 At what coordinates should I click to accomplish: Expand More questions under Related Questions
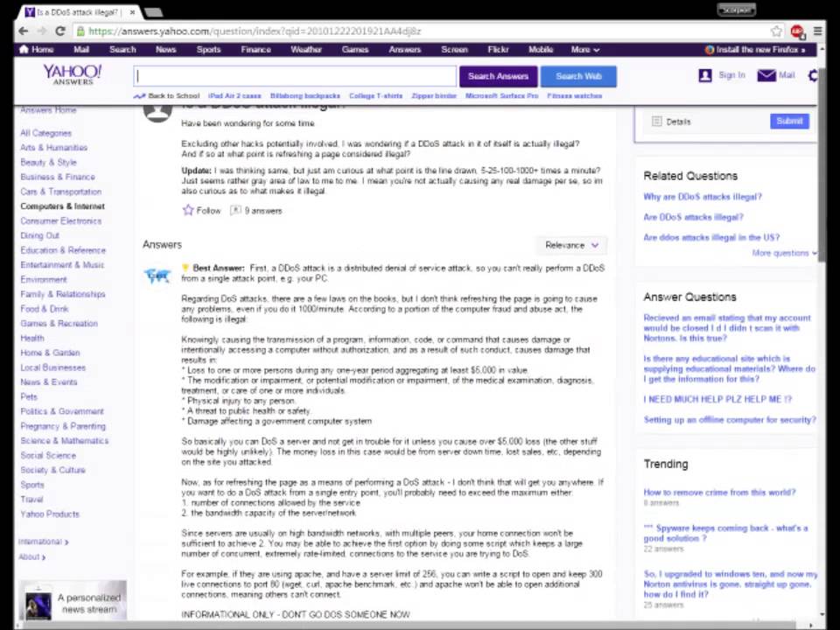pyautogui.click(x=784, y=253)
